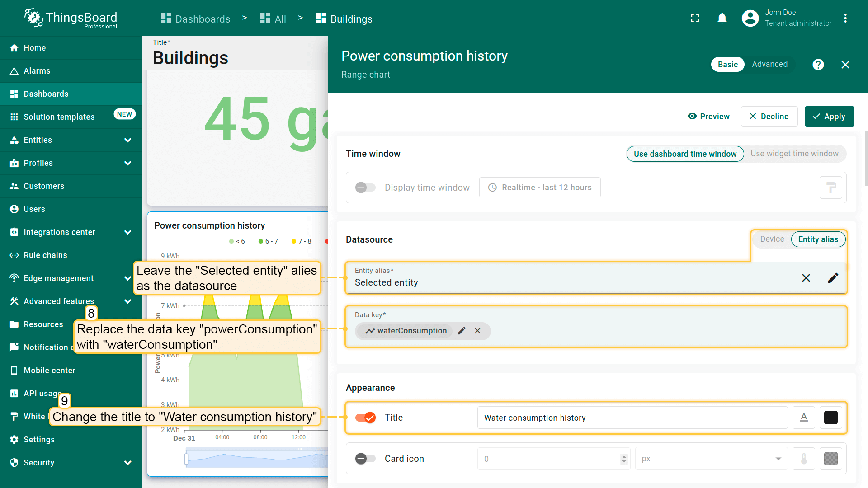Screen dimensions: 868x488
Task: Enable the Card icon toggle
Action: 365,459
